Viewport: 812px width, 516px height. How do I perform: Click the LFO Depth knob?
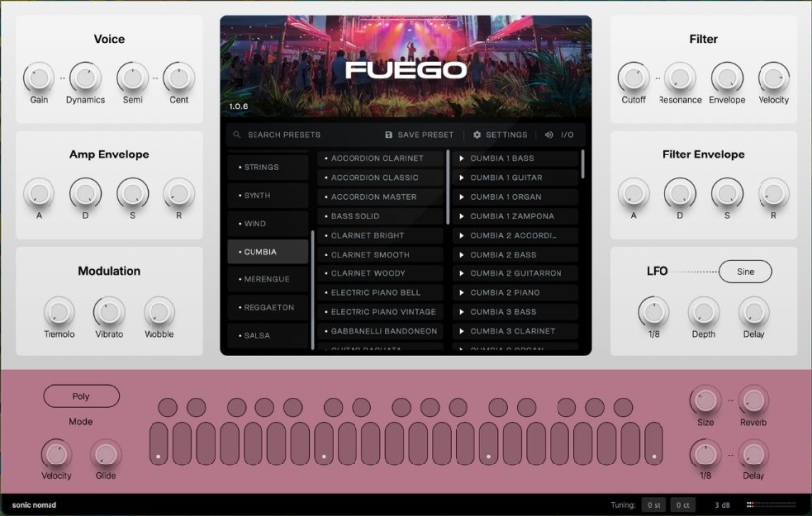pyautogui.click(x=703, y=312)
